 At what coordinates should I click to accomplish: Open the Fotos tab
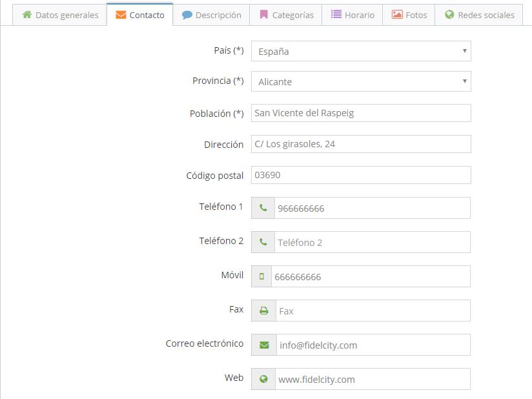409,15
